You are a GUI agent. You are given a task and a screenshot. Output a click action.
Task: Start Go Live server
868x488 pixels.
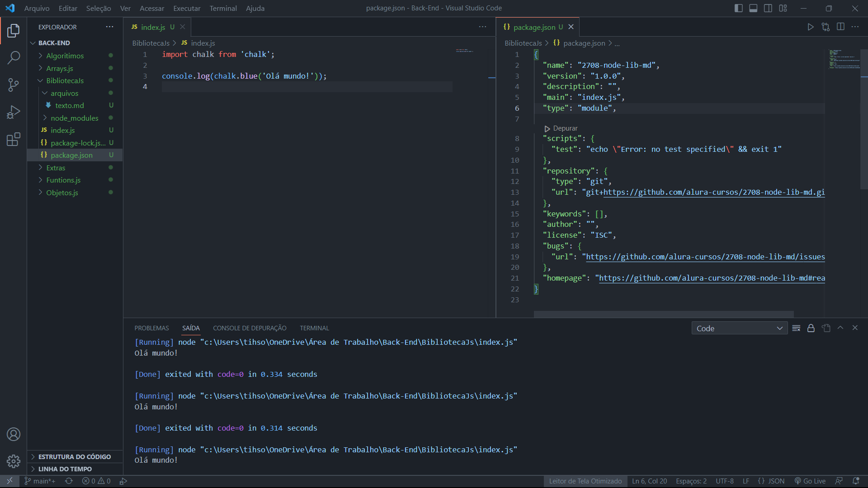click(810, 481)
